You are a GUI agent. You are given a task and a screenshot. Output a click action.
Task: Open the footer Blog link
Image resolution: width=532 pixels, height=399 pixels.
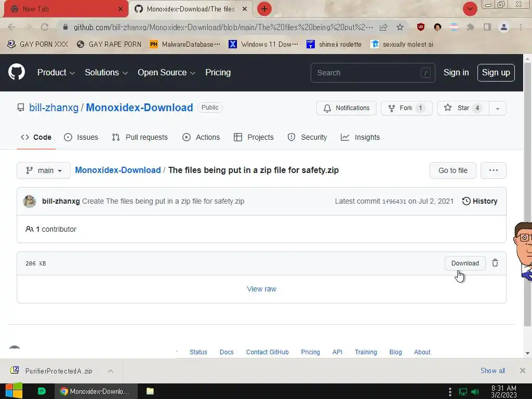[x=395, y=352]
